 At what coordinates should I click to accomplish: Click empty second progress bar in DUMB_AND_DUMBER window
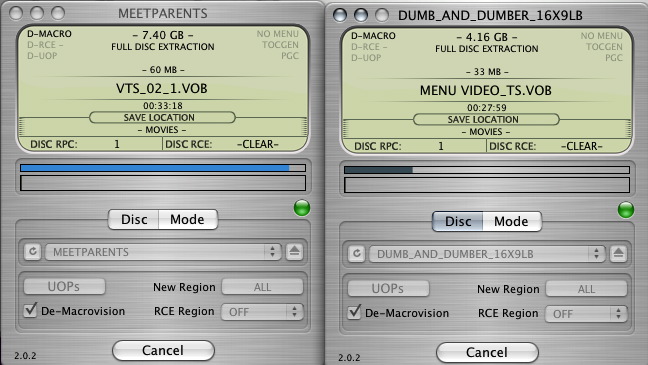pyautogui.click(x=487, y=185)
